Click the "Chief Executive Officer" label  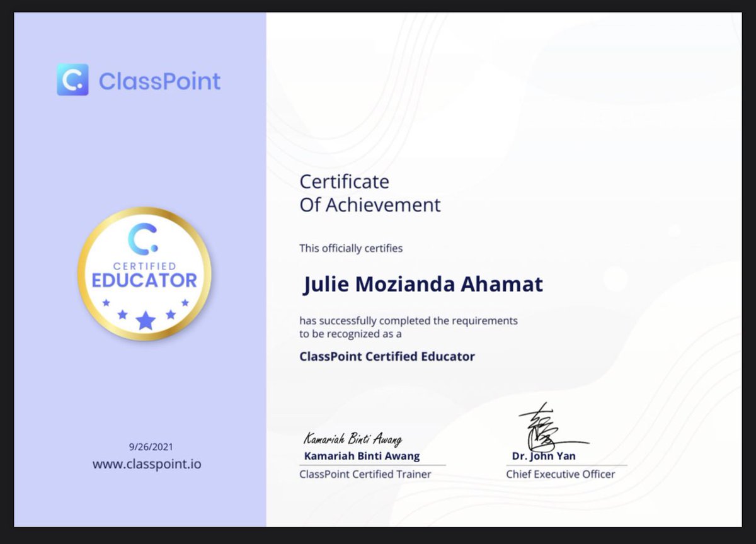coord(560,474)
